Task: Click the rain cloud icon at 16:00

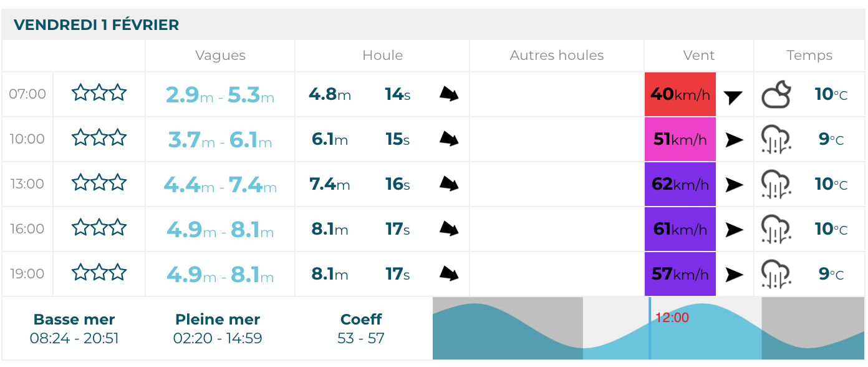Action: (x=776, y=230)
